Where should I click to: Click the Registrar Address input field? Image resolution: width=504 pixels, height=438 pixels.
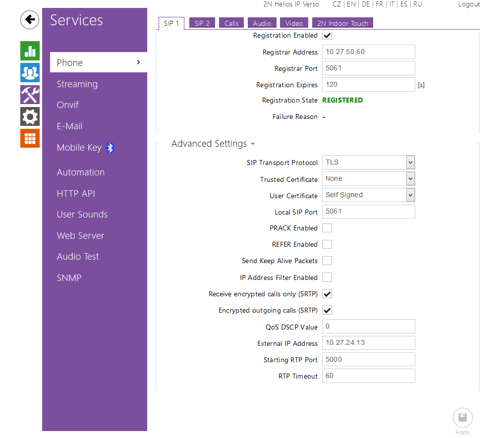click(x=368, y=52)
